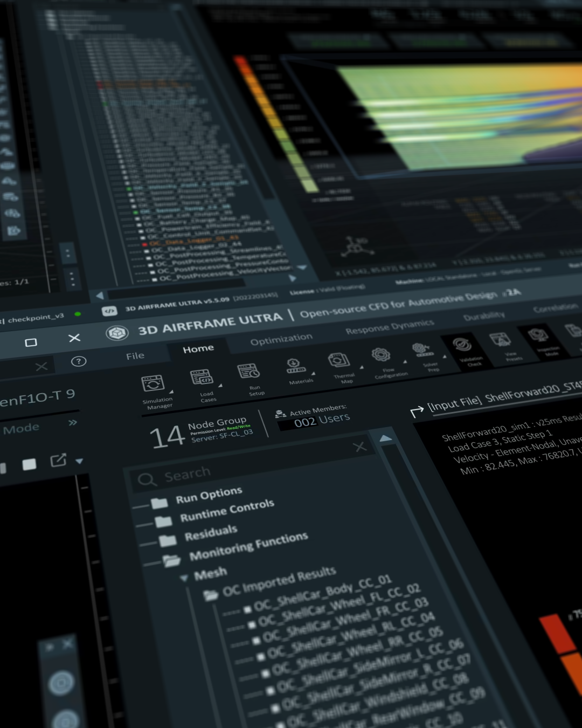Click the green checkpoint status dot
Viewport: 582px width, 728px height.
[78, 314]
